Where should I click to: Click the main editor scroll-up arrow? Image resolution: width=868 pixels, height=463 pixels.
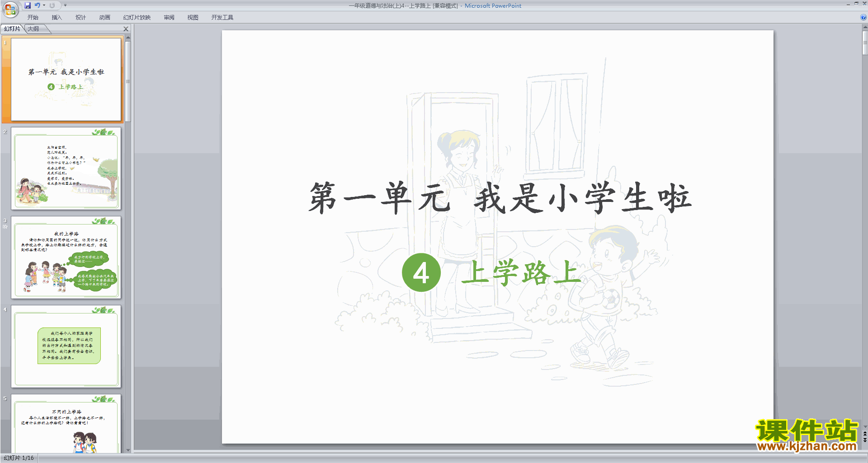(x=865, y=28)
